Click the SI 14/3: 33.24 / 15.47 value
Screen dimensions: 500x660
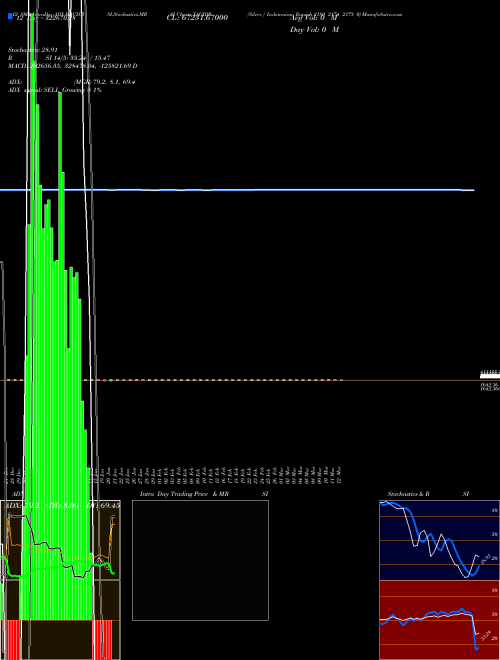[x=77, y=58]
